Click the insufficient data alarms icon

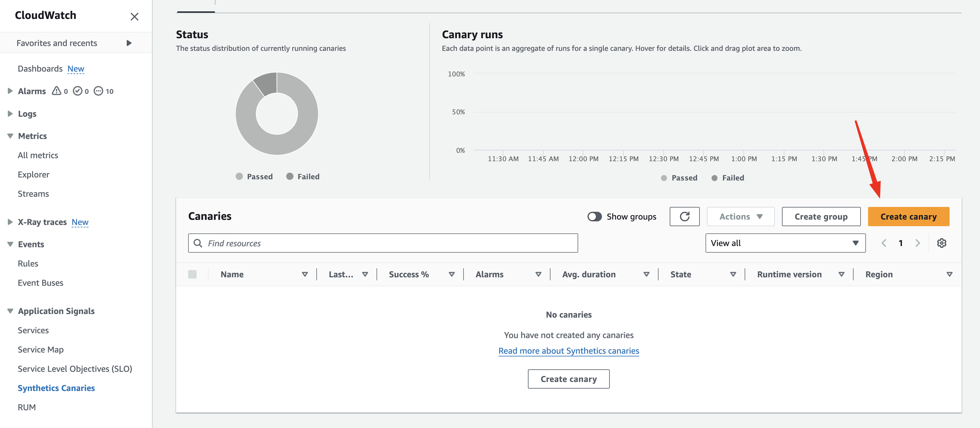tap(98, 91)
